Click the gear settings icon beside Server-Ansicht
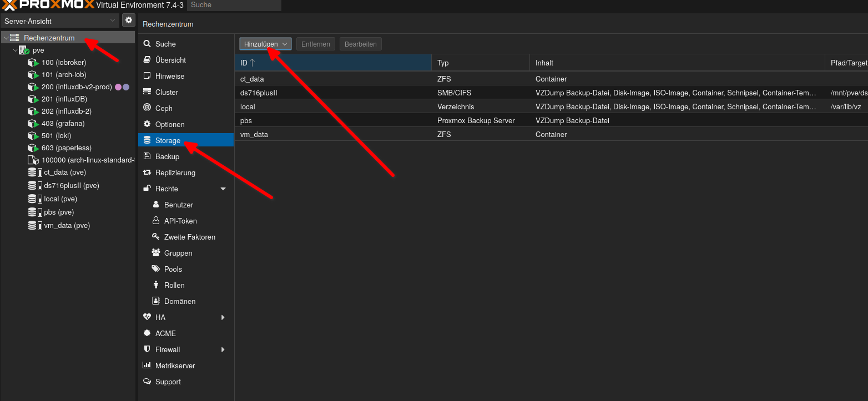This screenshot has height=401, width=868. coord(129,21)
